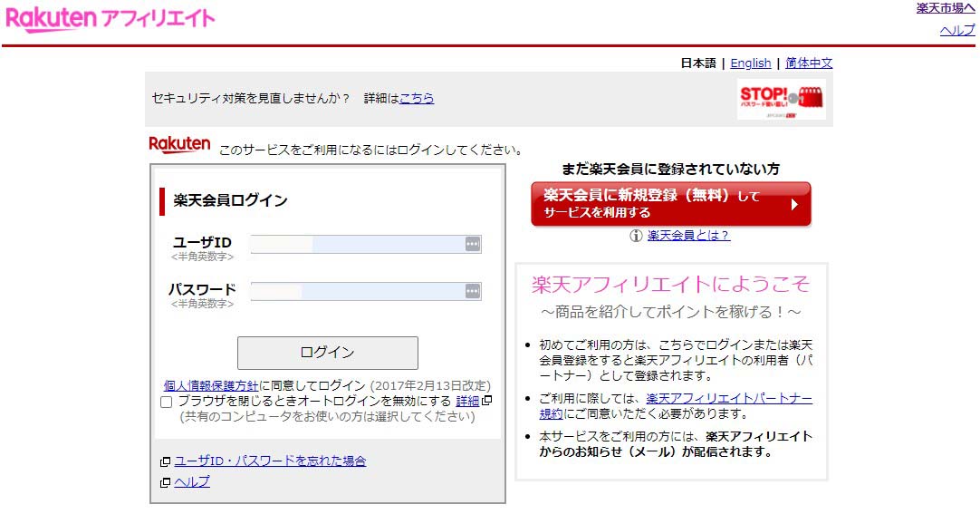Open ユーザID・パスワードを忘れた場合 link

pyautogui.click(x=270, y=461)
